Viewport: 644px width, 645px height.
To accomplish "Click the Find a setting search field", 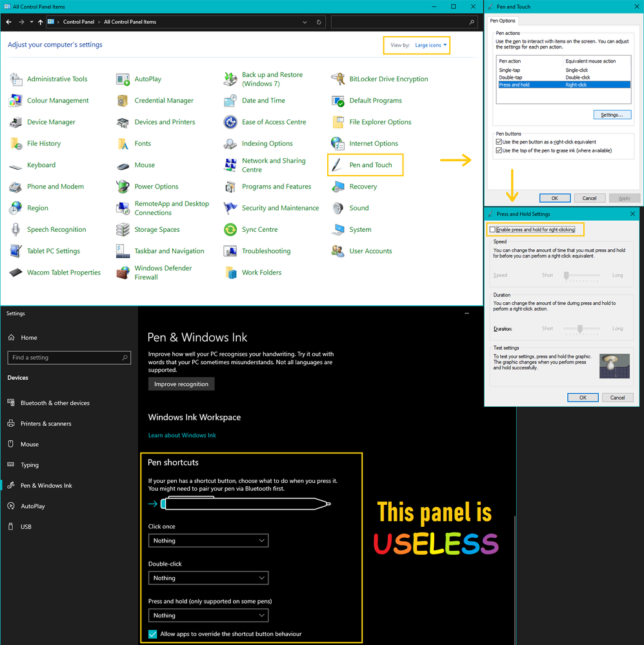I will 69,358.
